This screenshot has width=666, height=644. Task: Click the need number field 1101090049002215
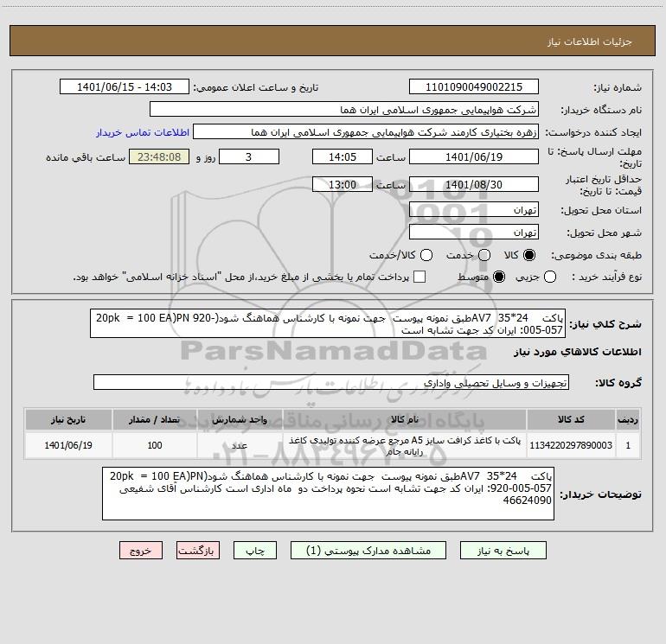pos(474,86)
